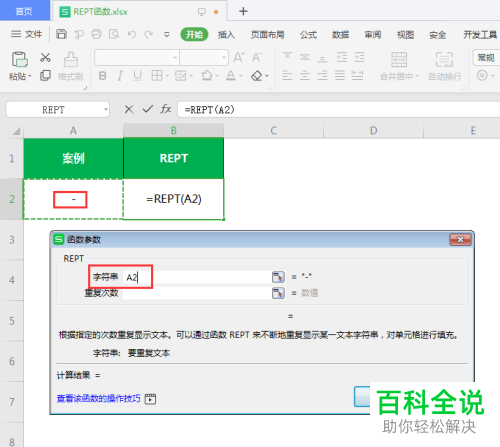Click Merge and Center icon
The height and width of the screenshot is (447, 500).
[x=399, y=60]
